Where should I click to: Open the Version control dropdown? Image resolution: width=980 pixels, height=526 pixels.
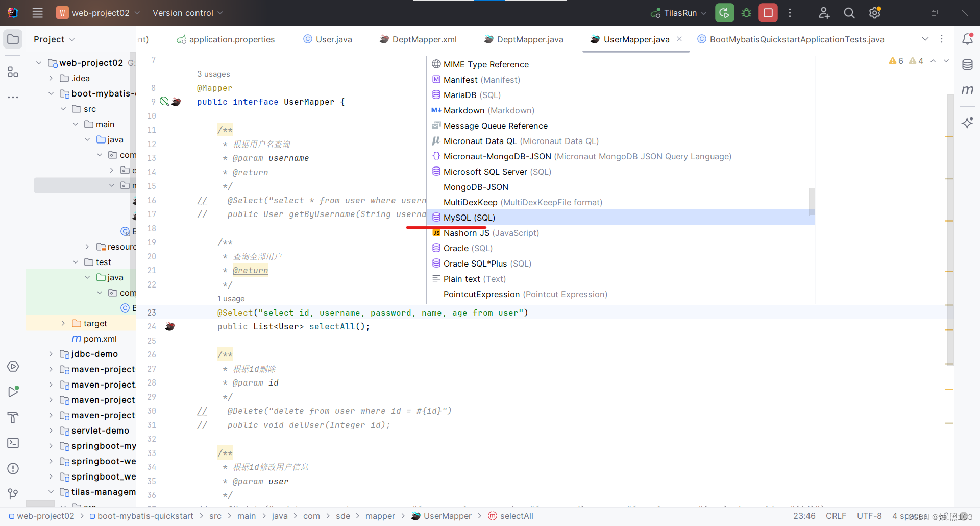click(187, 13)
